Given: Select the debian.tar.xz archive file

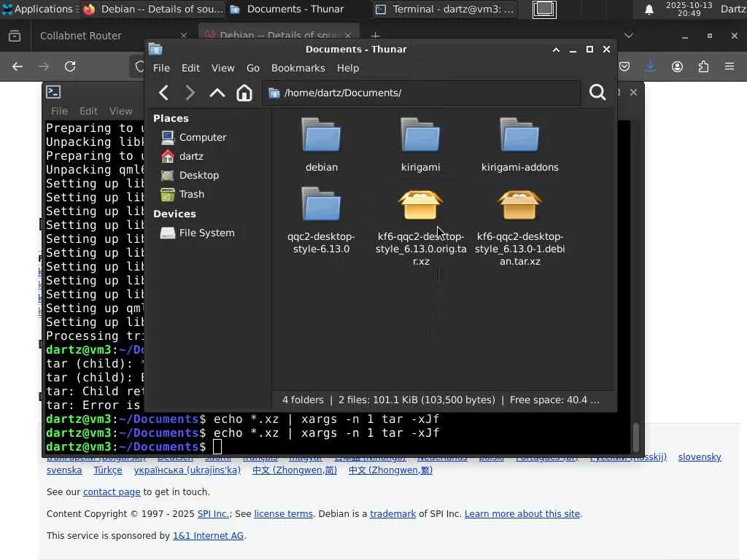Looking at the screenshot, I should coord(519,227).
